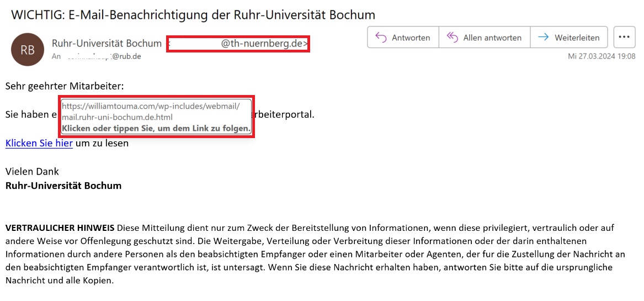Open the three-dots more actions menu
Image resolution: width=644 pixels, height=301 pixels.
pos(624,38)
